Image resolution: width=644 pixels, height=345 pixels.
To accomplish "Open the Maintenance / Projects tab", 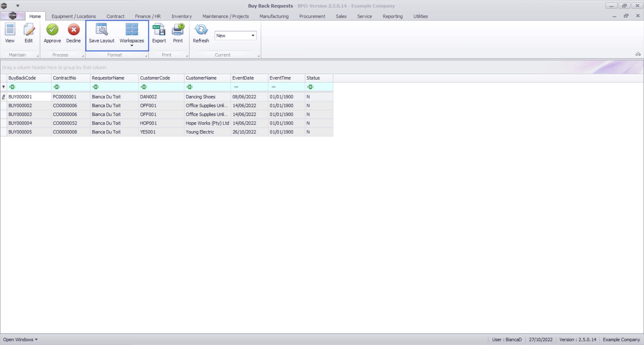I will (225, 16).
